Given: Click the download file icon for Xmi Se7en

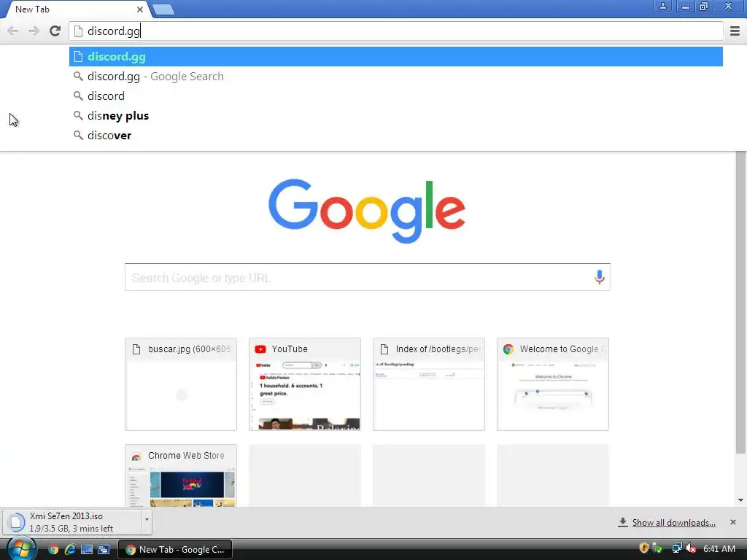Looking at the screenshot, I should click(16, 522).
